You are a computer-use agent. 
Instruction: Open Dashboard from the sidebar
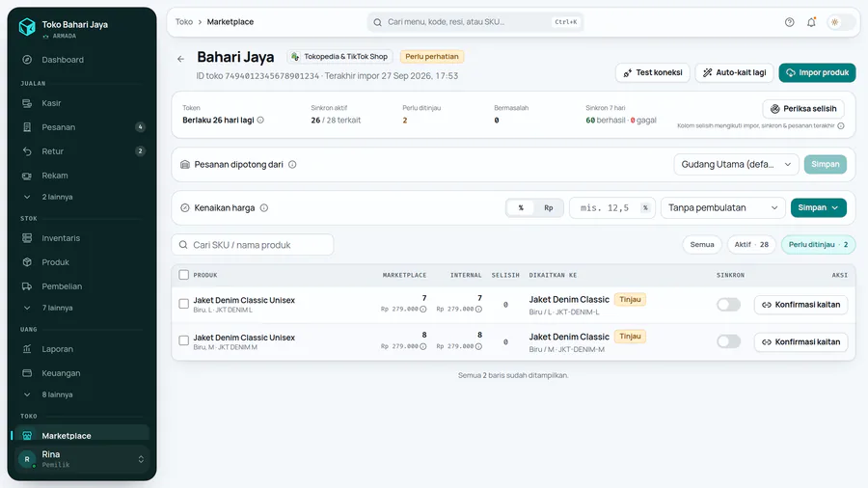(x=82, y=60)
